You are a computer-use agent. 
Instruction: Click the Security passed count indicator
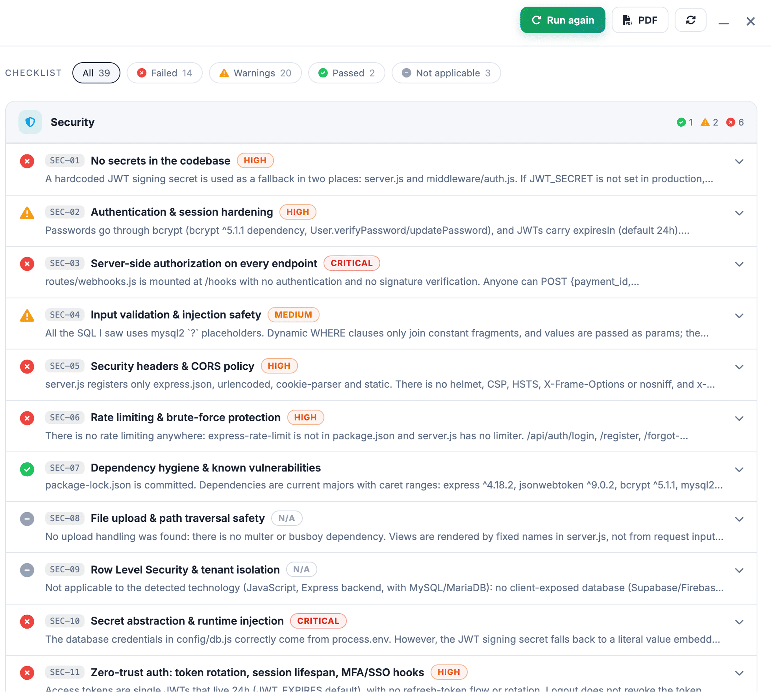685,122
